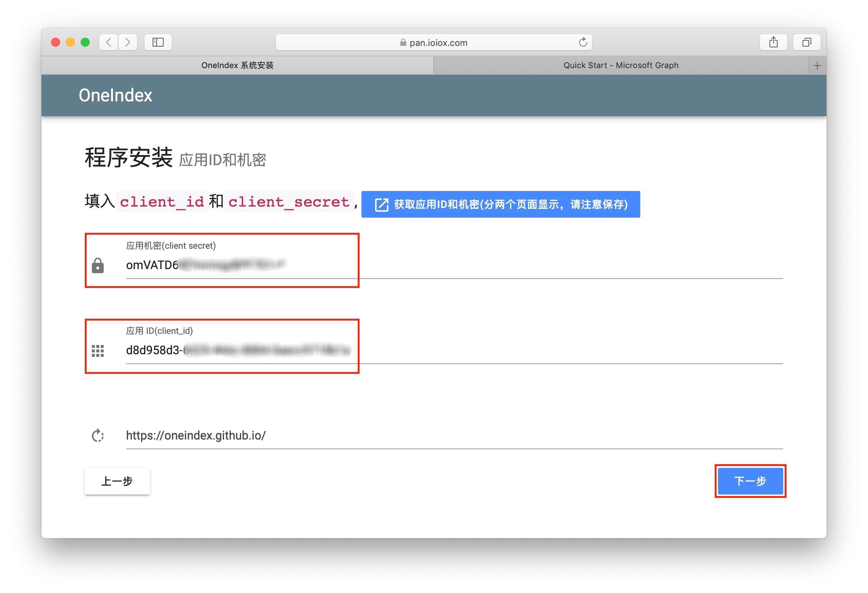This screenshot has width=868, height=593.
Task: Click the lock icon beside client secret
Action: coord(98,265)
